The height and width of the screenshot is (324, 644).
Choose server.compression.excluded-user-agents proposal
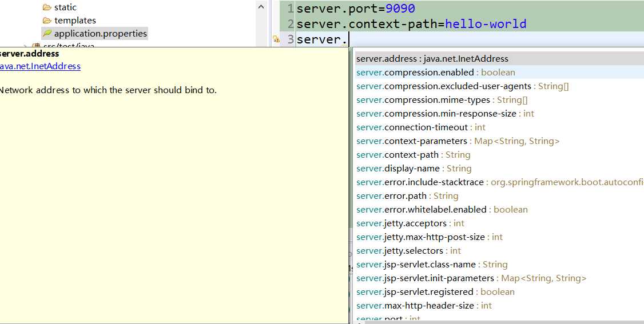click(499, 86)
